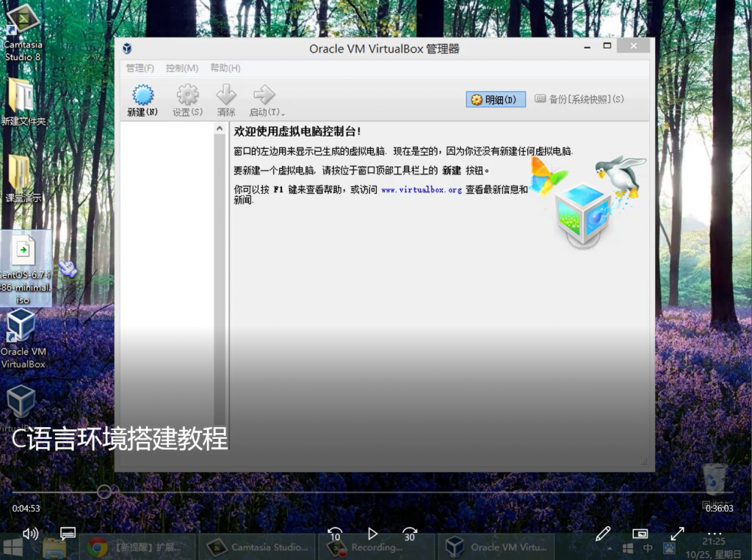The height and width of the screenshot is (560, 752).
Task: Click the pencil edit icon in player
Action: 603,533
